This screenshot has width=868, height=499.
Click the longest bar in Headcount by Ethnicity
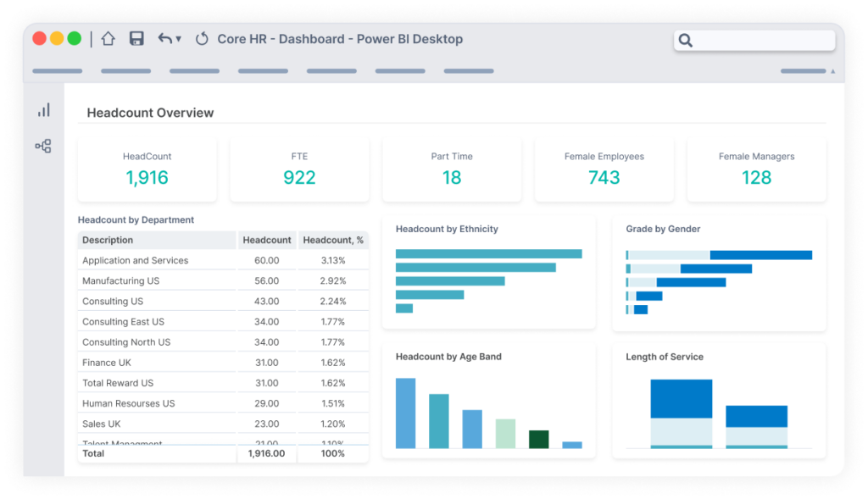[487, 253]
